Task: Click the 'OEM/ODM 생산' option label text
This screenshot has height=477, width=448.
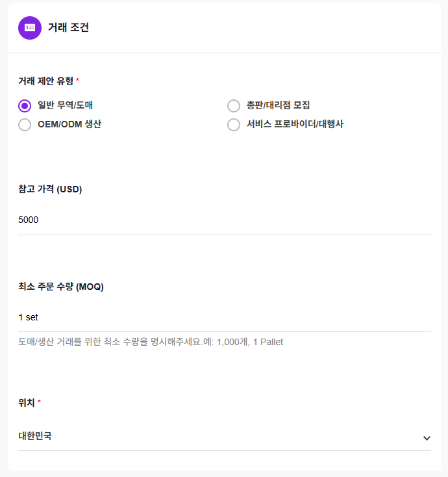Action: tap(69, 124)
